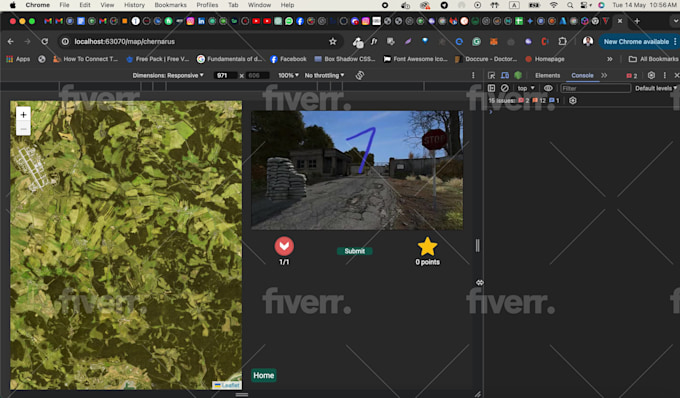Open the All Bookmarks folder
This screenshot has height=398, width=680.
(x=653, y=59)
